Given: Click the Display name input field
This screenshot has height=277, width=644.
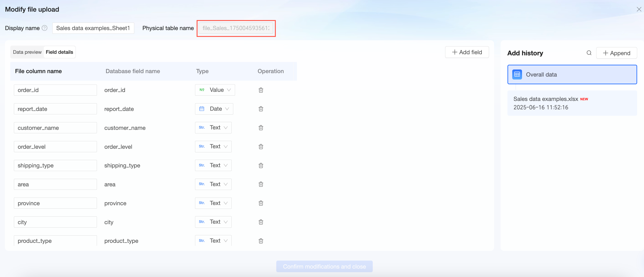Looking at the screenshot, I should click(93, 28).
